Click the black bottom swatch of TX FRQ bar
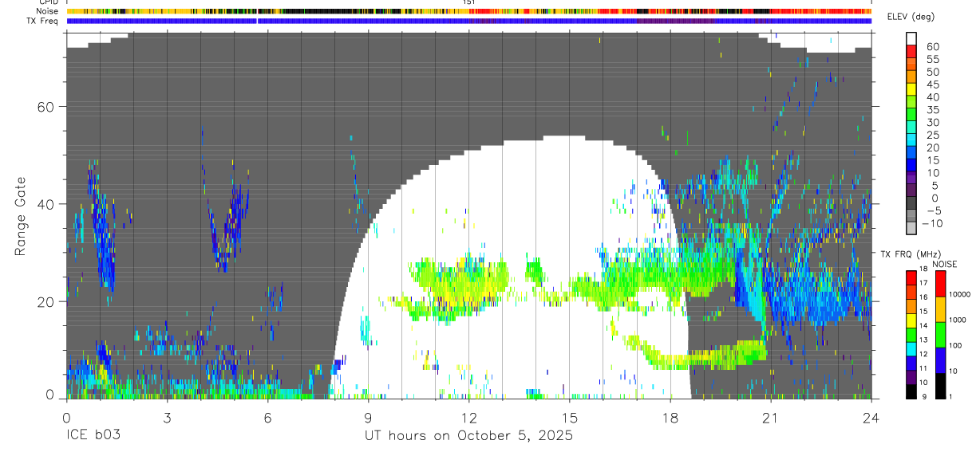This screenshot has height=452, width=980. (x=911, y=391)
